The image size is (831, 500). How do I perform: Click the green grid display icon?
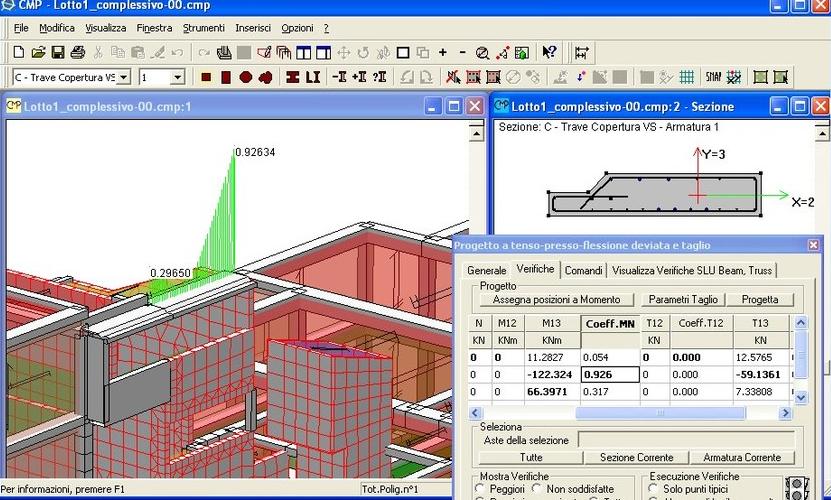pyautogui.click(x=687, y=77)
